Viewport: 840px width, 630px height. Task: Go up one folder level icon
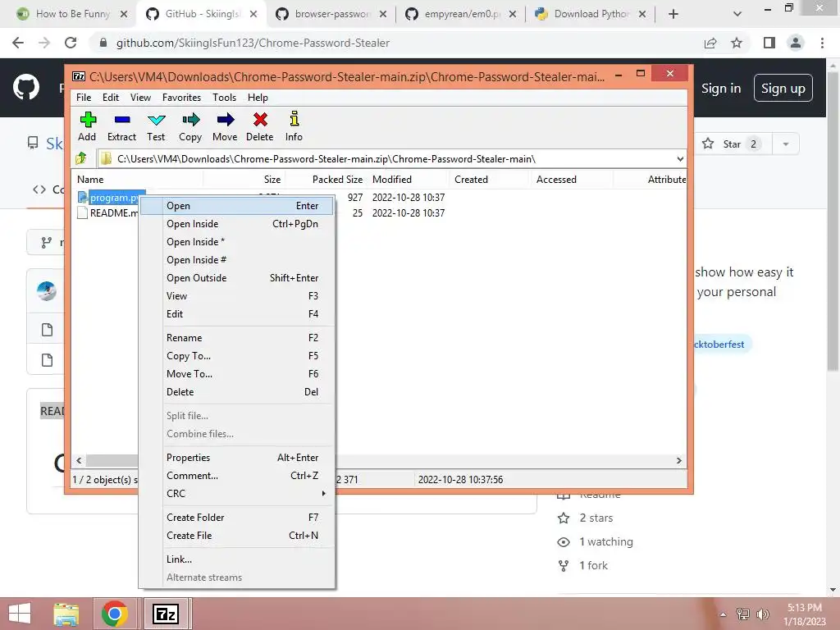point(81,158)
